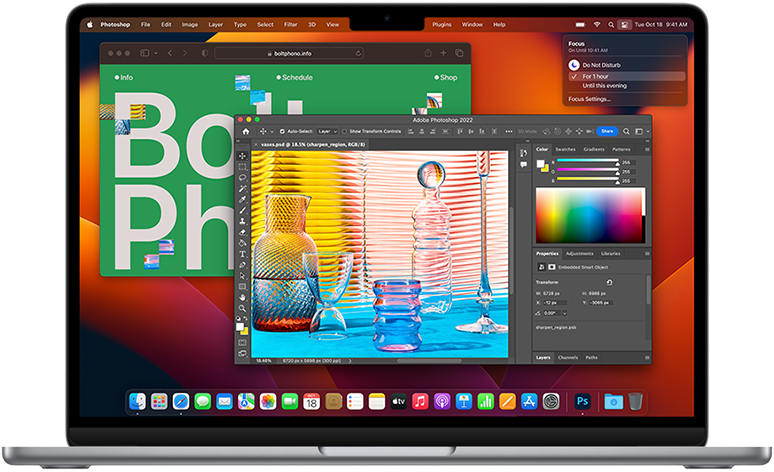The height and width of the screenshot is (472, 774).
Task: Toggle Do Not Disturb focus
Action: [x=595, y=65]
